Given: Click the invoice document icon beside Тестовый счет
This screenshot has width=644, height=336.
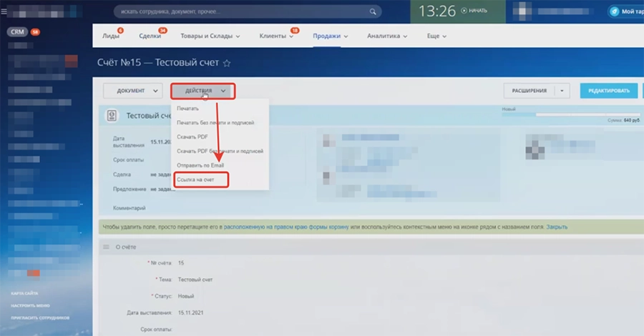Looking at the screenshot, I should point(112,115).
